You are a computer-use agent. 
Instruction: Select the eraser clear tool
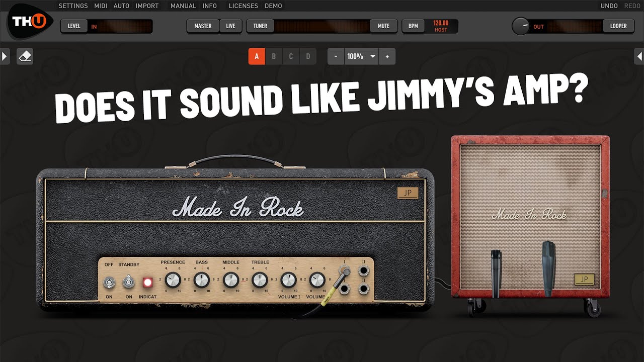(x=25, y=56)
